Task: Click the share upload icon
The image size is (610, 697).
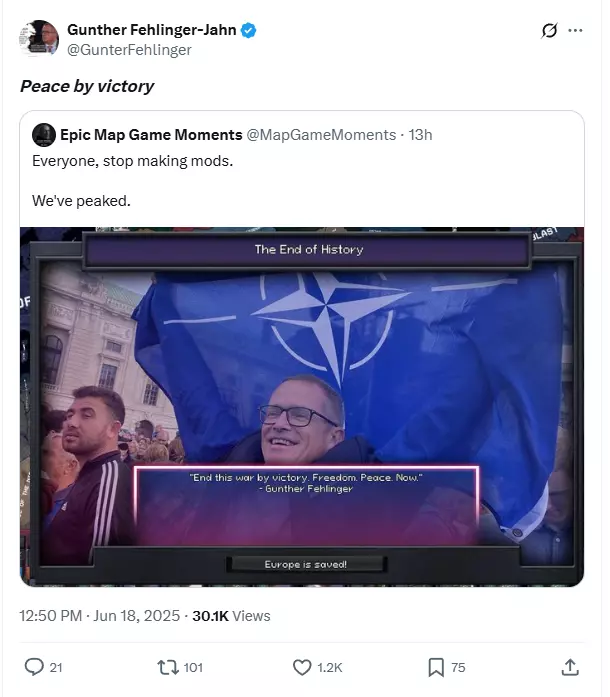Action: pos(570,667)
